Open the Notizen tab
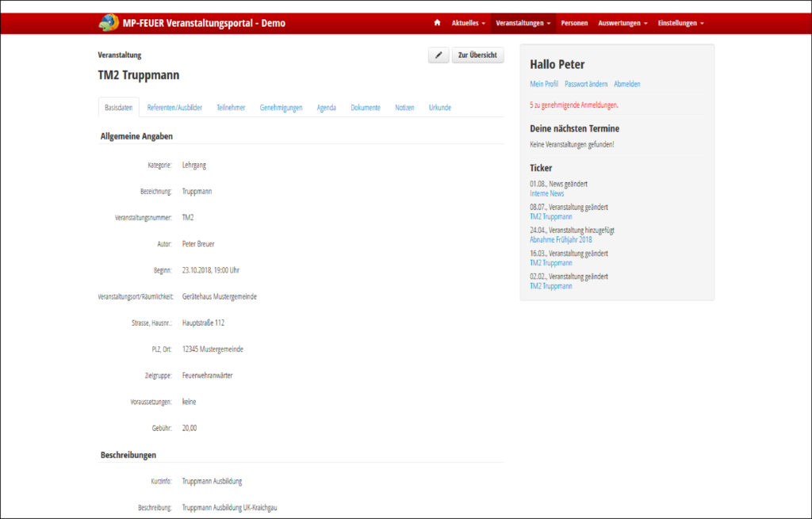 404,108
